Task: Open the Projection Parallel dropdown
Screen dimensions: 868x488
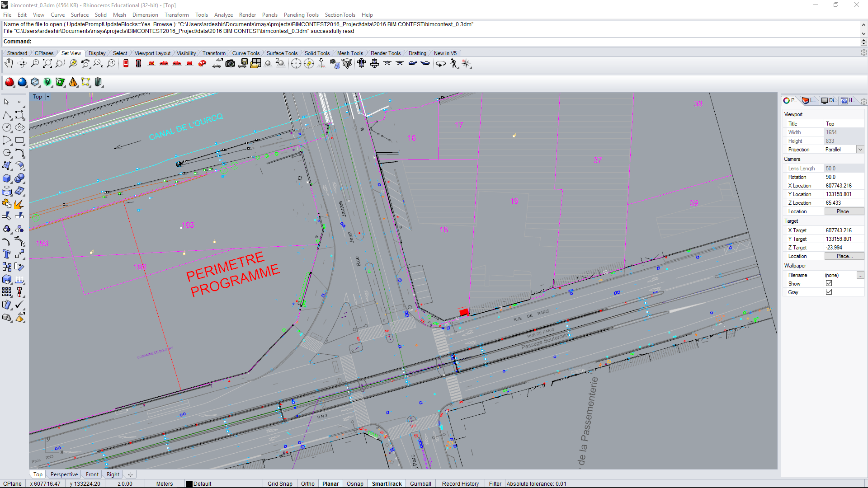Action: point(860,150)
